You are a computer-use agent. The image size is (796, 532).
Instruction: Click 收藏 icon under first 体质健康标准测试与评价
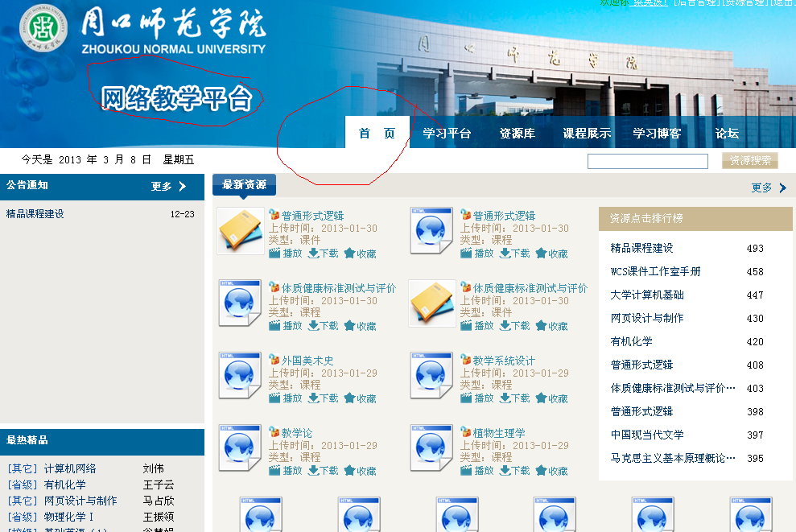(349, 326)
